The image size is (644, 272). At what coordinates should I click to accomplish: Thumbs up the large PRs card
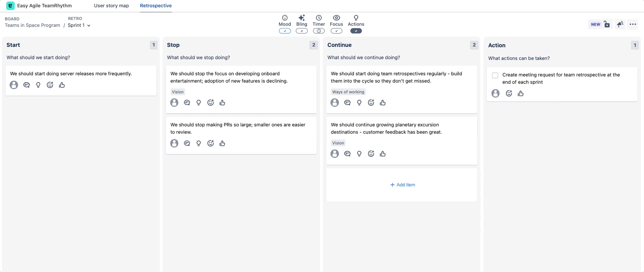point(222,143)
